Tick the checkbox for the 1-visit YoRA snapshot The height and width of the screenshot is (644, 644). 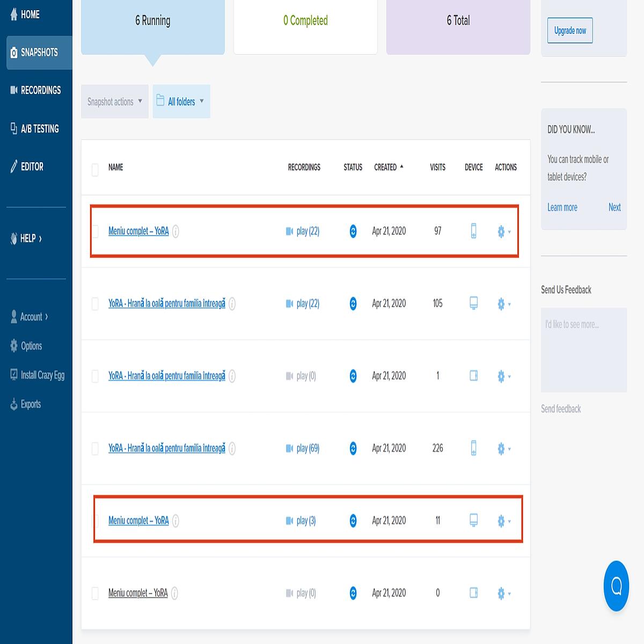pyautogui.click(x=95, y=376)
